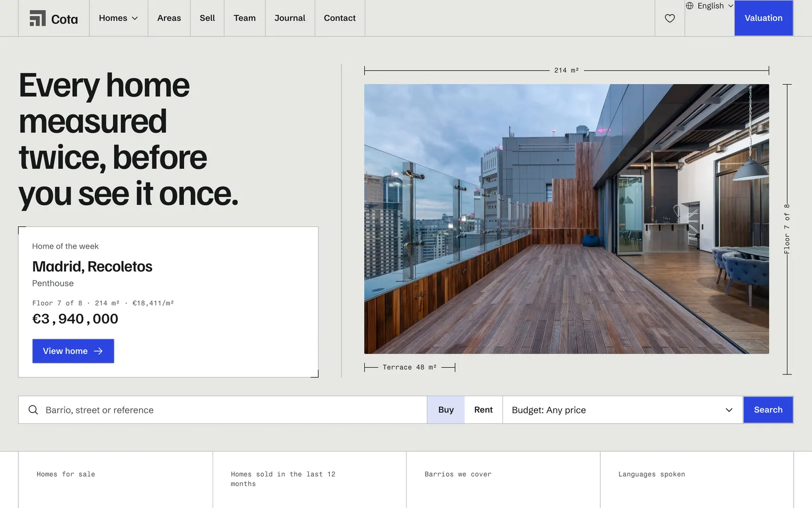
Task: Click the €18,411/m² price per metre text
Action: point(153,303)
